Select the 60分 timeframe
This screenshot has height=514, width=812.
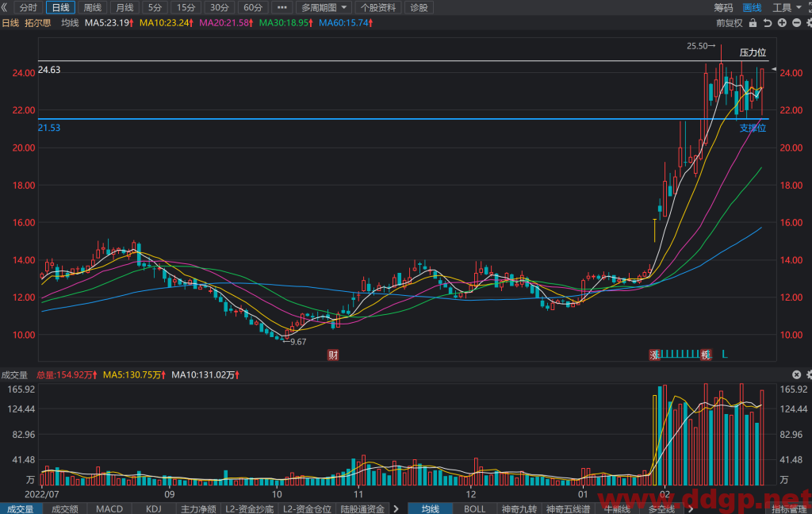253,8
